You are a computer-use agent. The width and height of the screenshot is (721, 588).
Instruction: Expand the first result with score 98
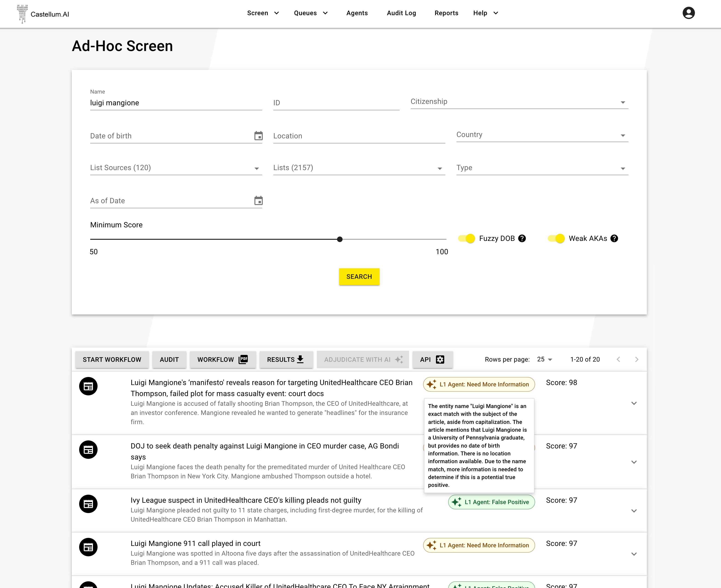(x=634, y=403)
